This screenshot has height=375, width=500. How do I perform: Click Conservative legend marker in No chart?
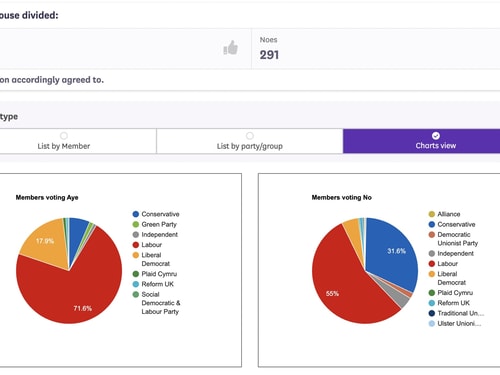pyautogui.click(x=432, y=224)
